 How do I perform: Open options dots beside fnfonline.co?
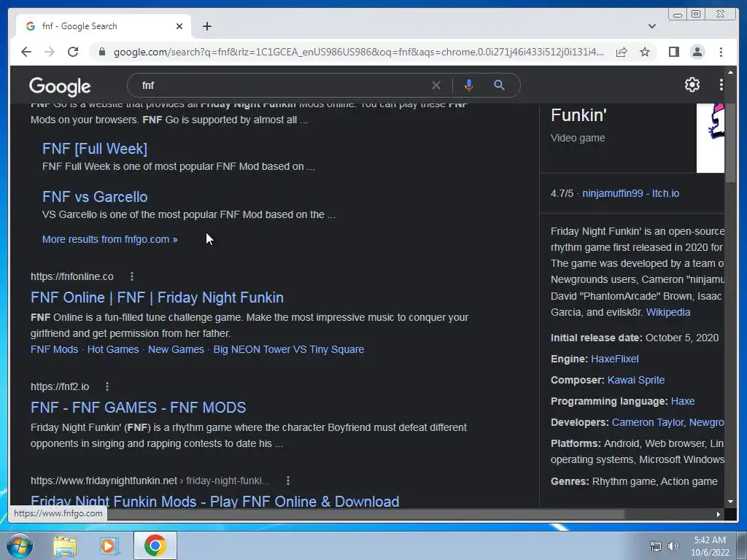point(132,276)
